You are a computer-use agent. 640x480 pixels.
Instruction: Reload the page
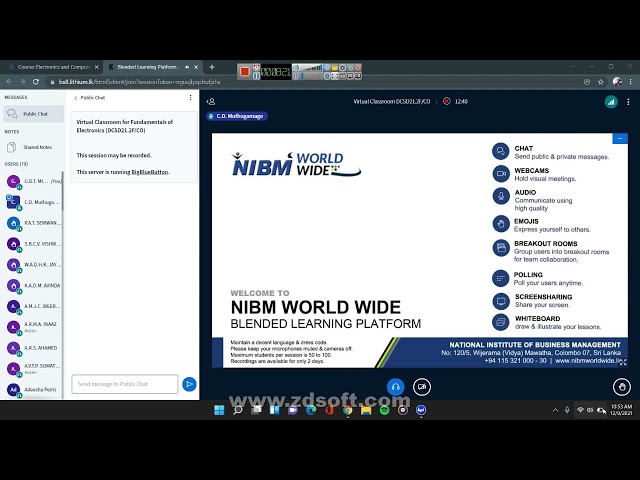coord(36,82)
